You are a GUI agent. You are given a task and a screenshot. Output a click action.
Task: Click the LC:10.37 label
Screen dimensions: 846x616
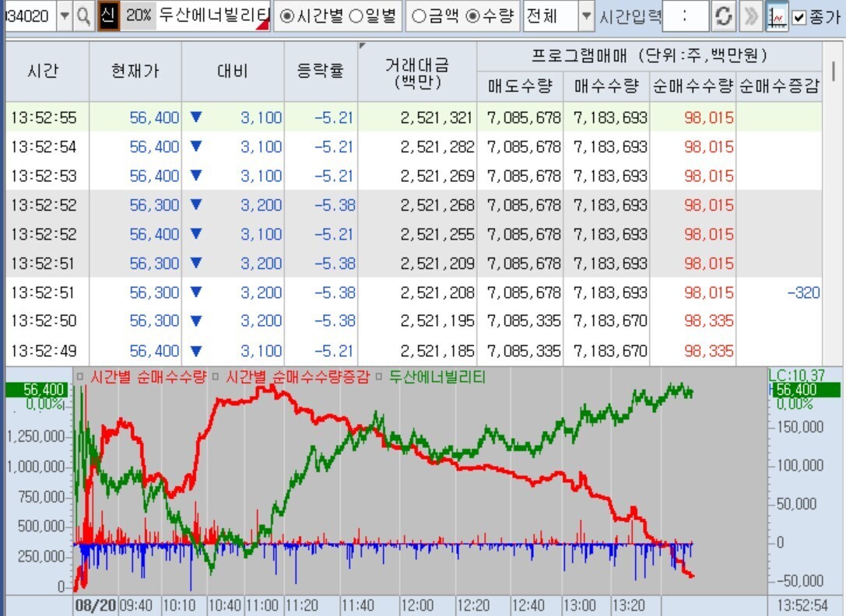[797, 376]
